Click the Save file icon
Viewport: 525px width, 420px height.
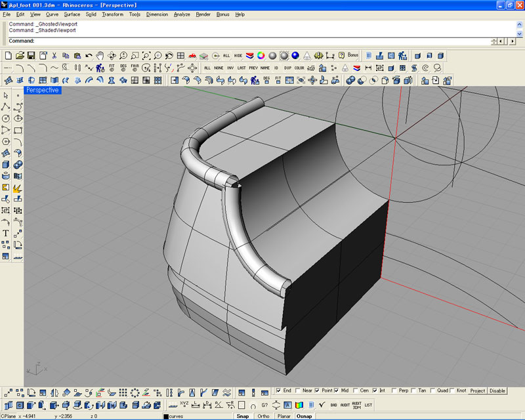(x=31, y=56)
